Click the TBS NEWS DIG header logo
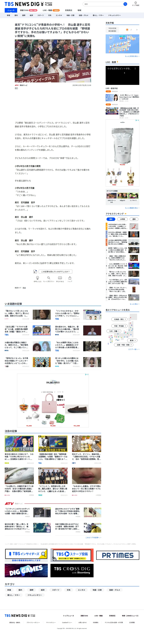 (x=28, y=4)
